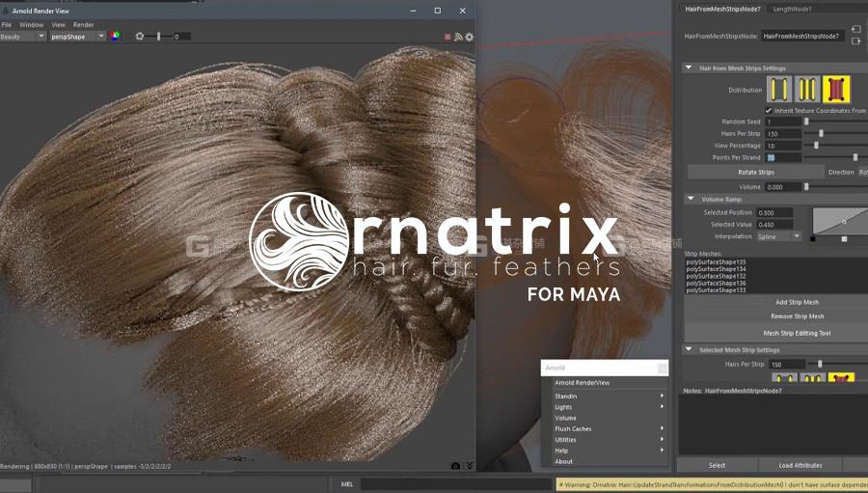Click the Selected Position value field

[774, 212]
